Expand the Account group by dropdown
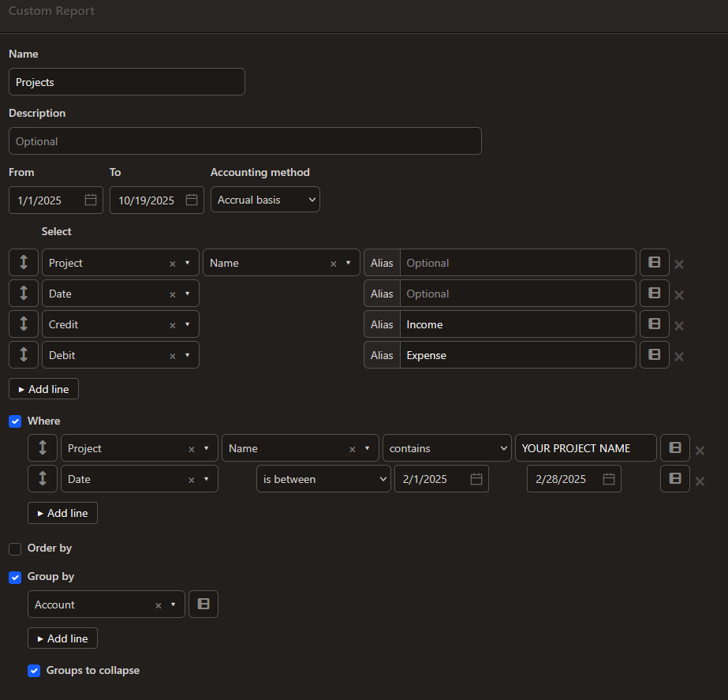Screen dimensions: 728x700 tap(174, 605)
